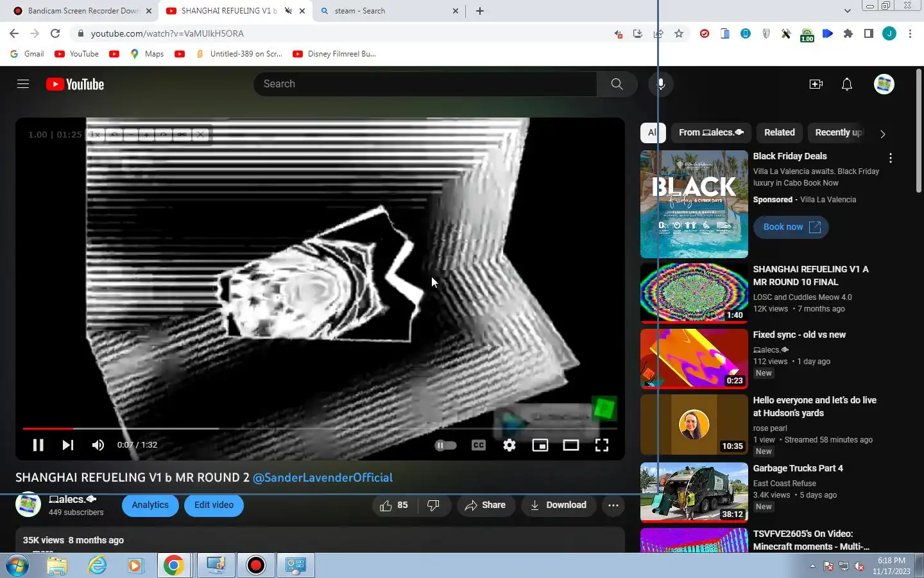Select the Related filter chip
Screen dimensions: 924x578
(779, 133)
